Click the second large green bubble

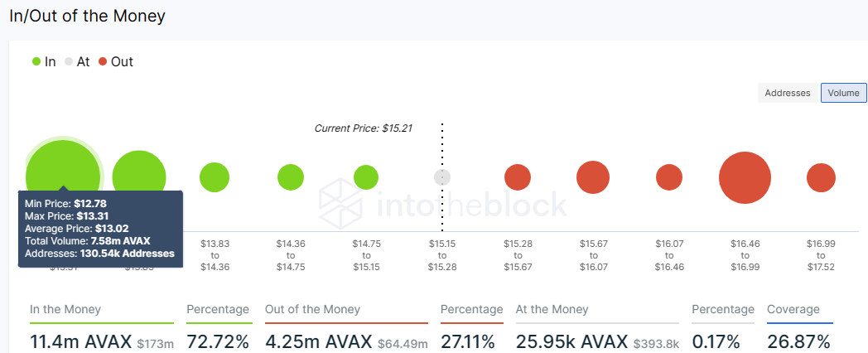point(139,178)
